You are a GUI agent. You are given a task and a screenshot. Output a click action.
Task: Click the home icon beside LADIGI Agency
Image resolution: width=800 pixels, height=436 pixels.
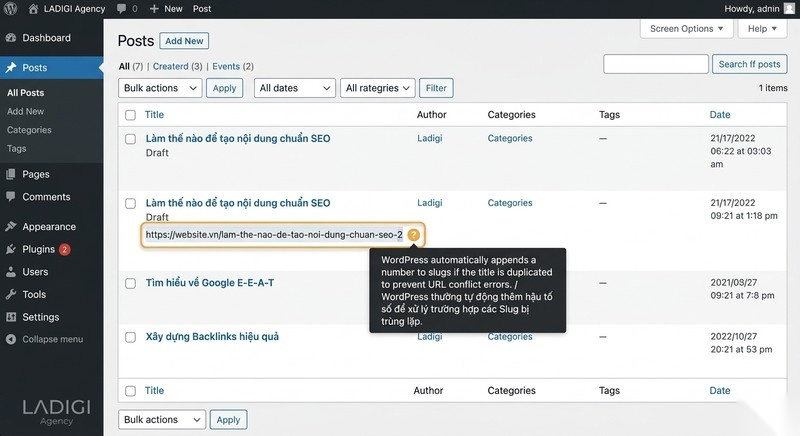coord(33,9)
